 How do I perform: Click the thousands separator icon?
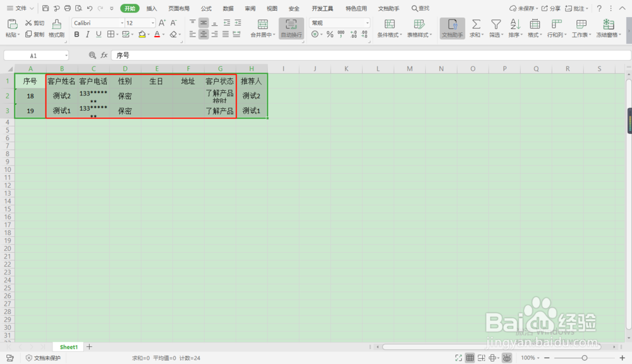click(x=341, y=34)
